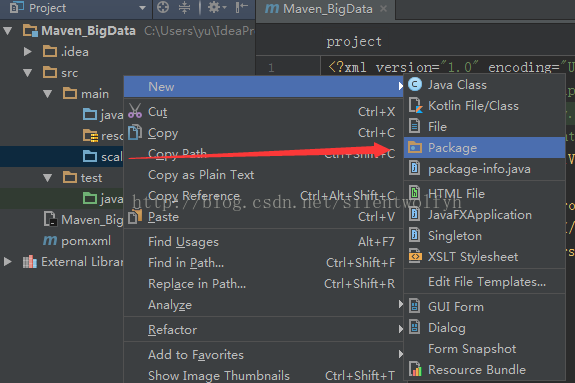
Task: Click the scissors Cut icon
Action: pos(135,111)
